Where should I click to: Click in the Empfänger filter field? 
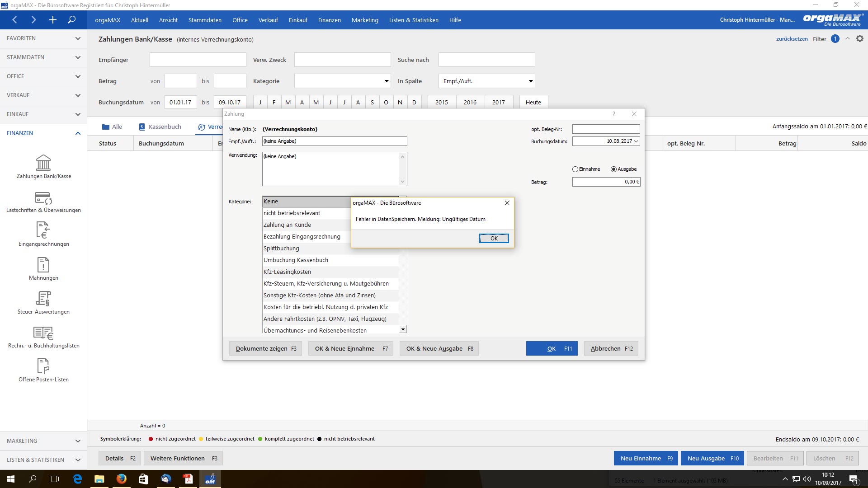(198, 60)
